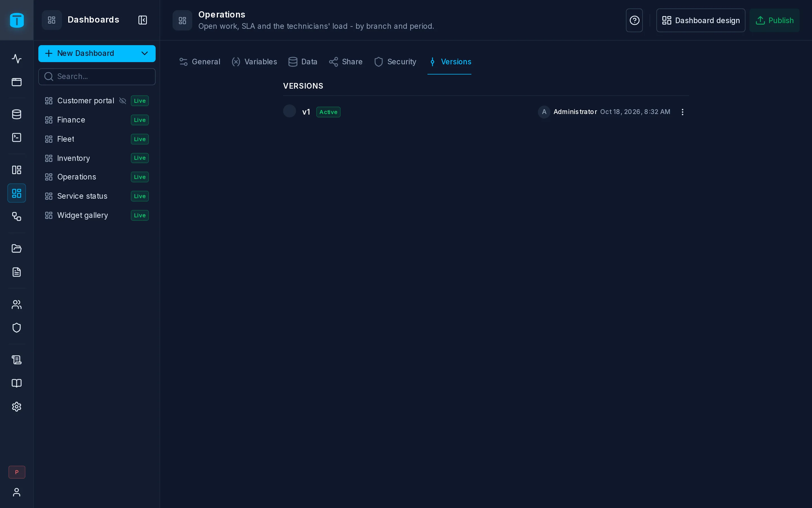Open the user profile icon at bottom

[17, 492]
